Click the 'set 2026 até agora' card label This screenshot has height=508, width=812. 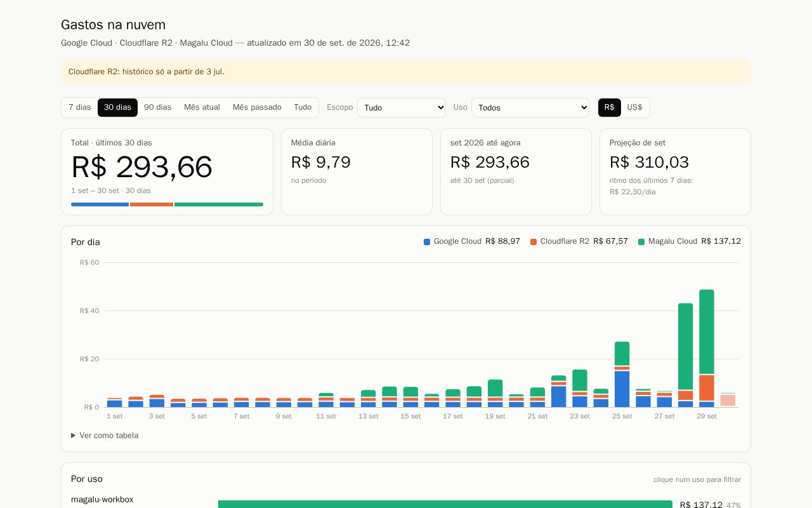pos(485,143)
